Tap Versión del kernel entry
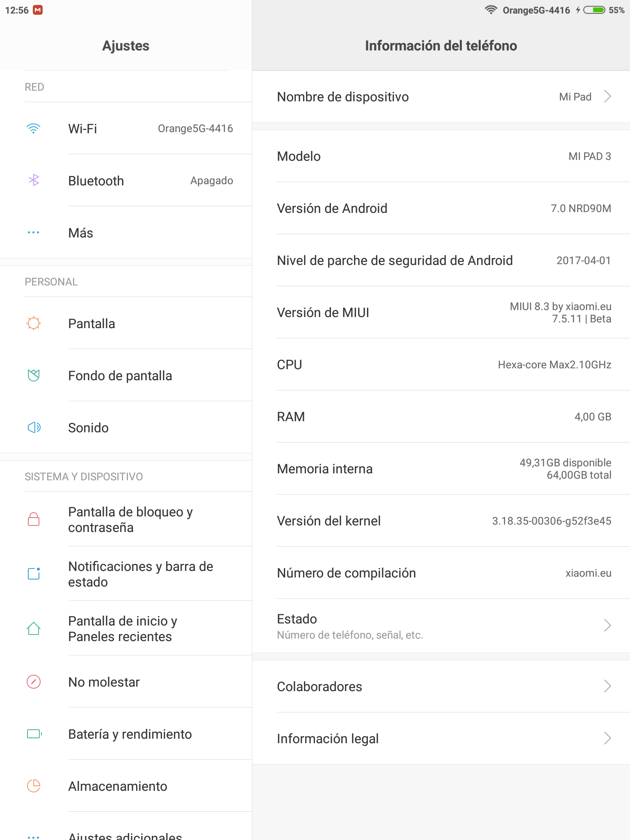 441,520
